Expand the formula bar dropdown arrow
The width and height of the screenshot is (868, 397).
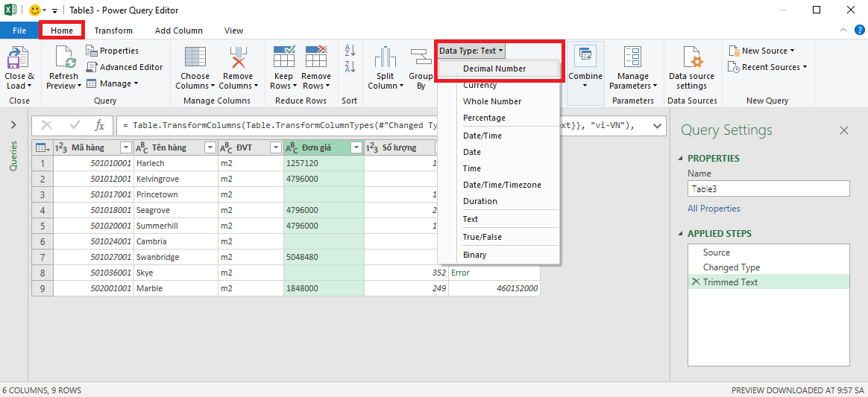pos(657,126)
